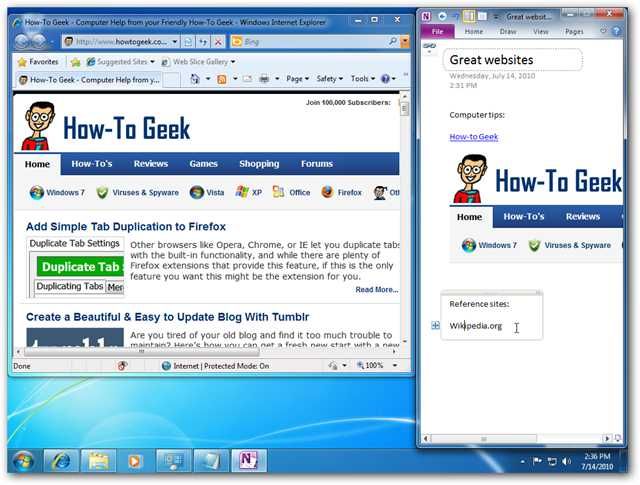The width and height of the screenshot is (640, 485).
Task: Click the compatibility view icon in IE
Action: (188, 41)
